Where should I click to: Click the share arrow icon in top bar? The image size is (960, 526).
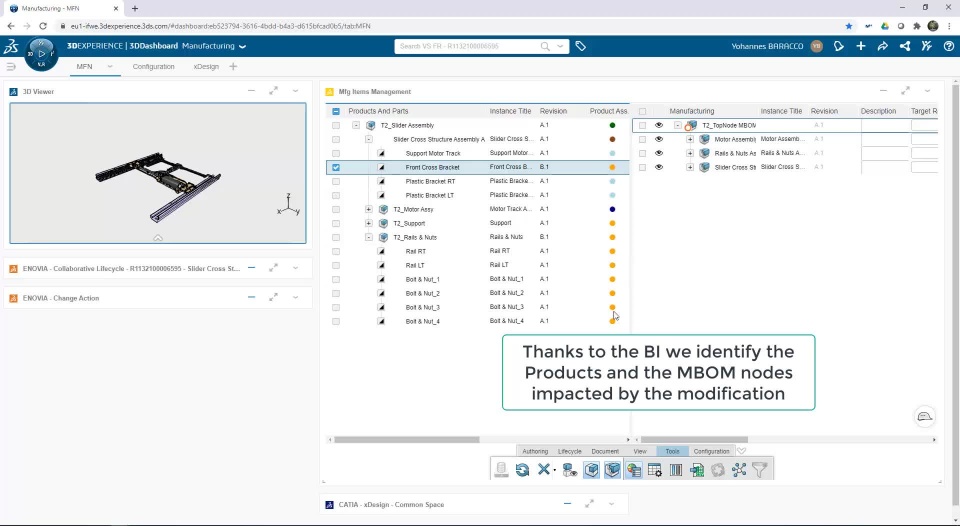pos(882,46)
